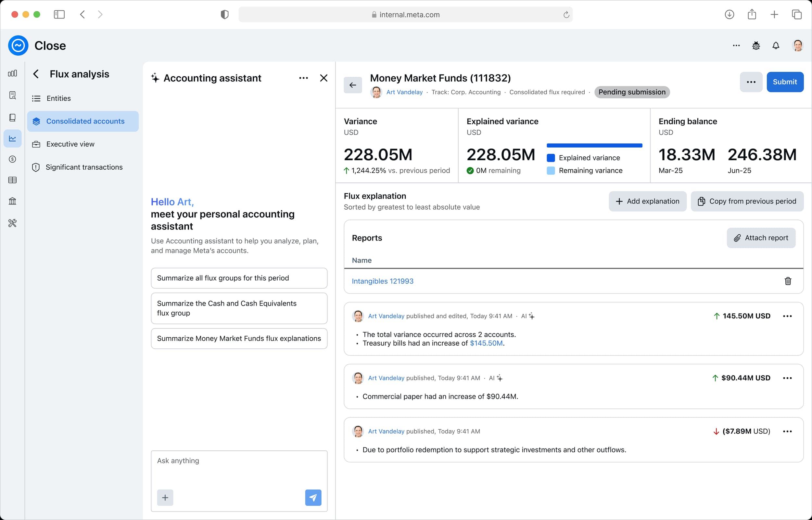Viewport: 812px width, 520px height.
Task: Open the header more options ellipsis
Action: (736, 45)
